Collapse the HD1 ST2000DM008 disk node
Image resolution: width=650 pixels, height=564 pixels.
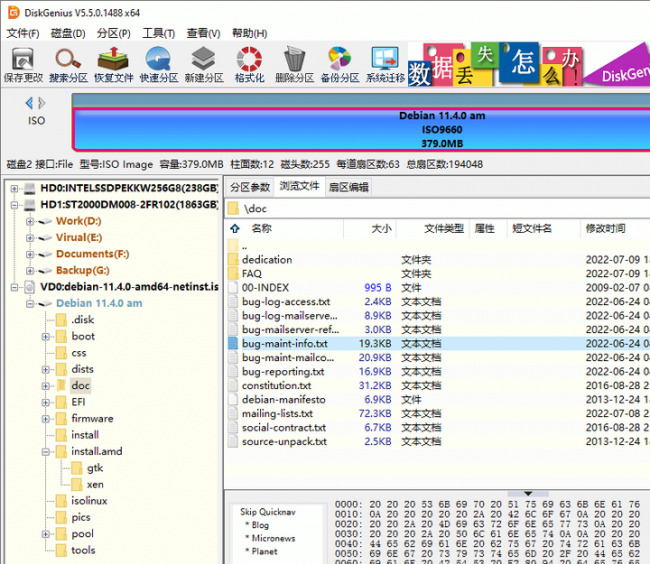(15, 205)
